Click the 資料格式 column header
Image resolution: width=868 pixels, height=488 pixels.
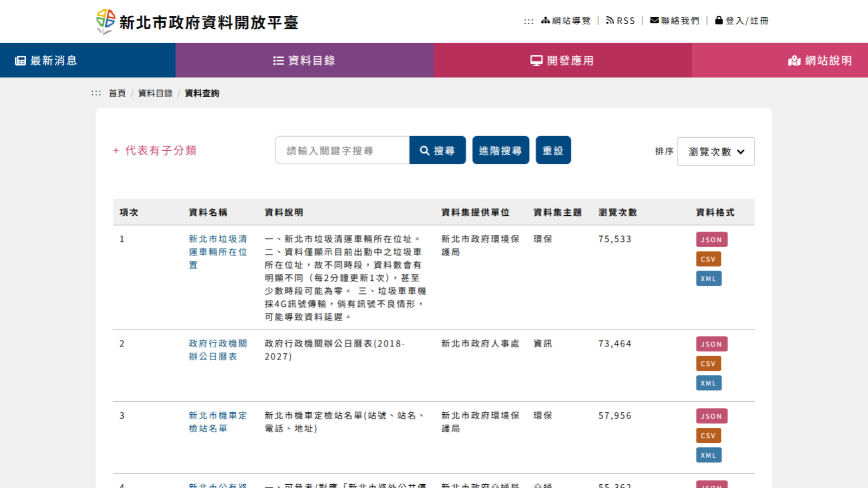point(715,213)
